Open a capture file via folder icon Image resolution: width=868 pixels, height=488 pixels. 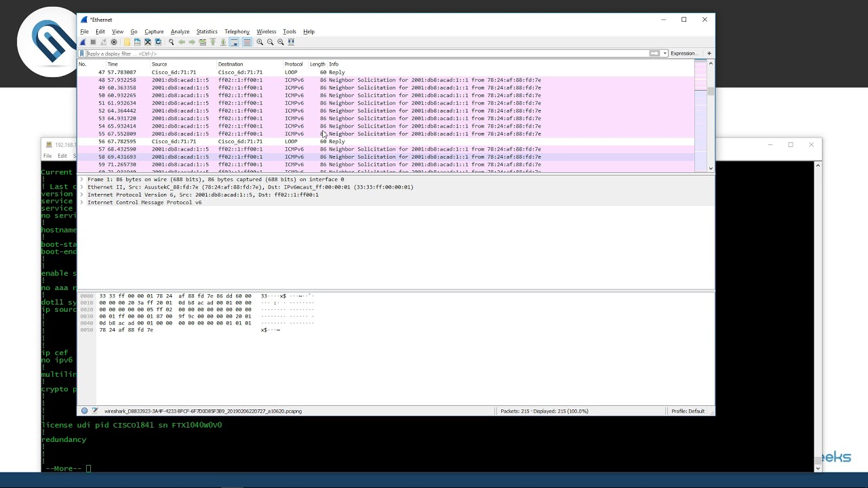[x=127, y=42]
